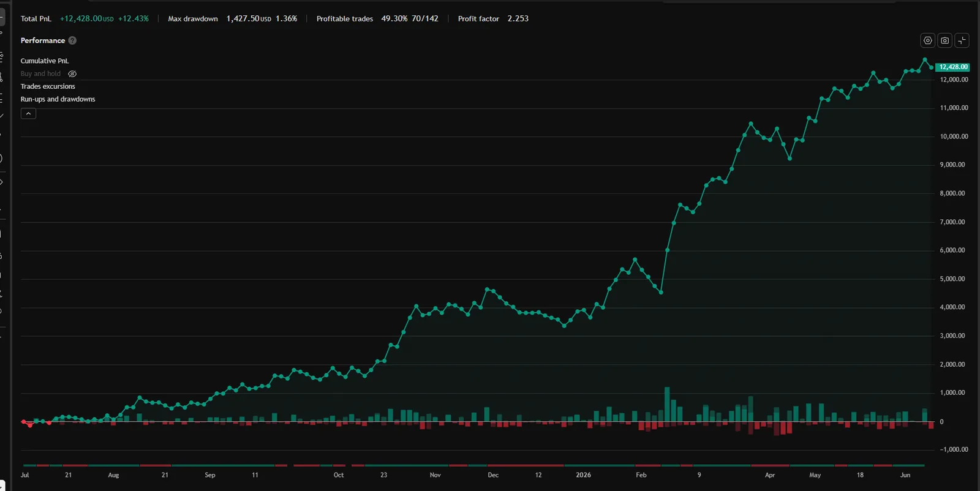
Task: Click the Feb date label on time axis
Action: [641, 475]
